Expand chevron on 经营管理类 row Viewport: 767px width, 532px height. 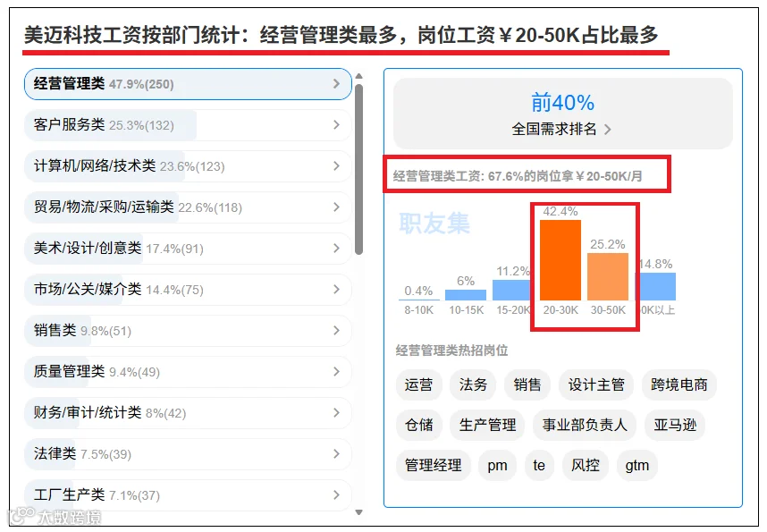[336, 84]
